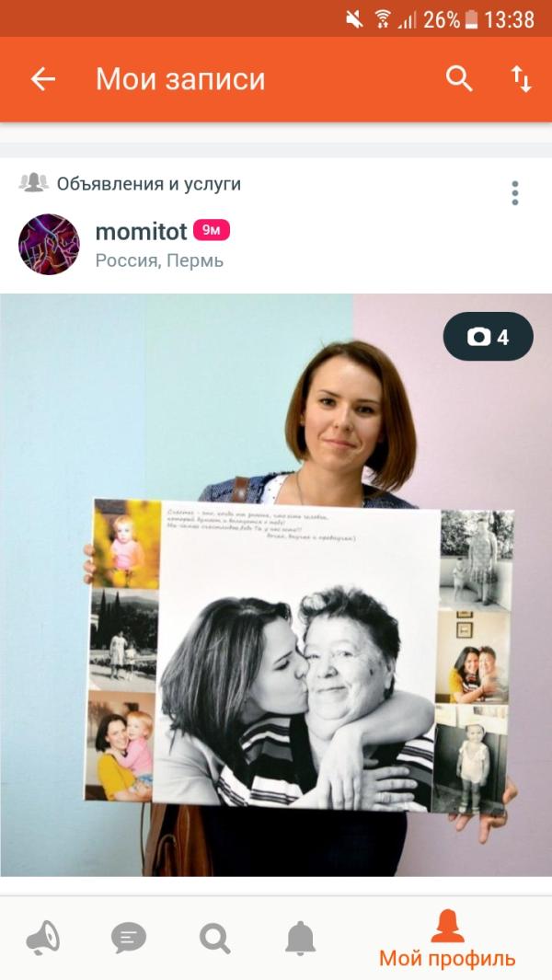Open the Россия, Пермь location text

pos(159,260)
